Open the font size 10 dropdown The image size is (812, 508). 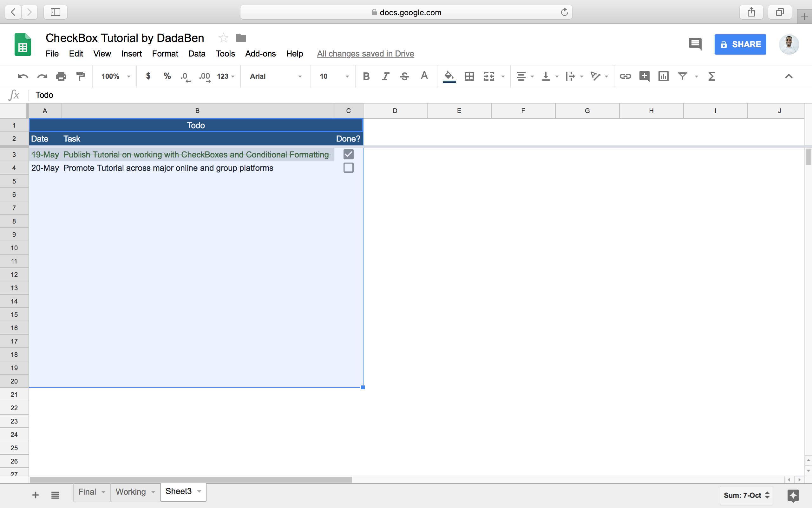pos(334,76)
